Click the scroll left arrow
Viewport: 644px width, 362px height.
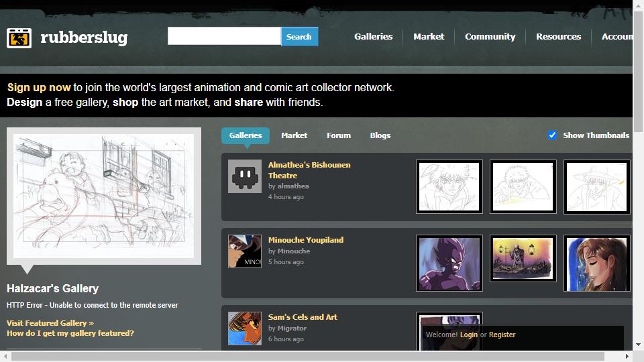[5, 356]
